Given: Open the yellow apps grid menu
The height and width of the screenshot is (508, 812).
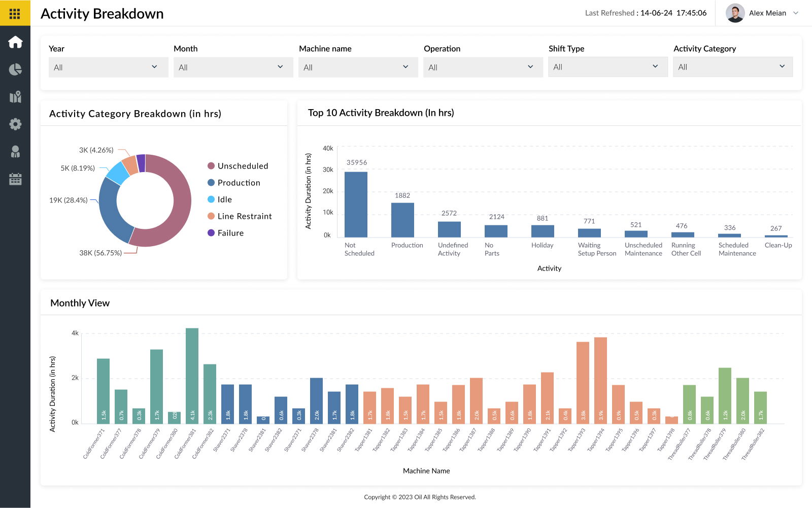Looking at the screenshot, I should click(x=15, y=13).
